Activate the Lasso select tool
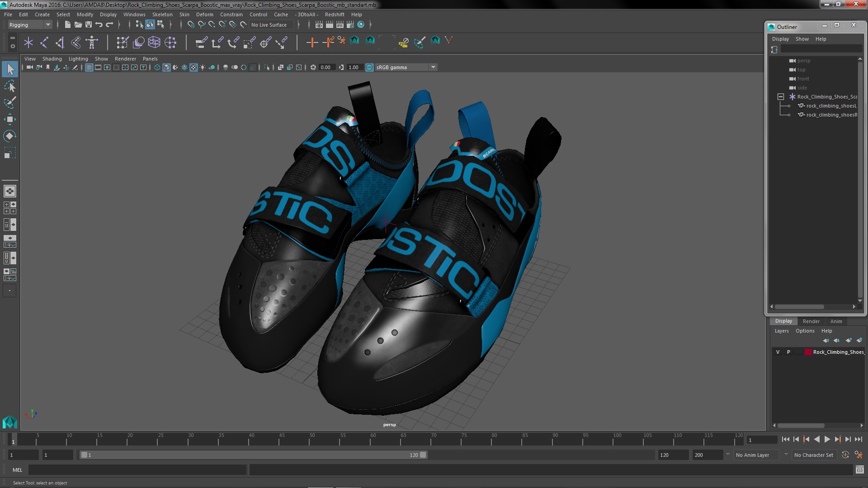 tap(10, 86)
